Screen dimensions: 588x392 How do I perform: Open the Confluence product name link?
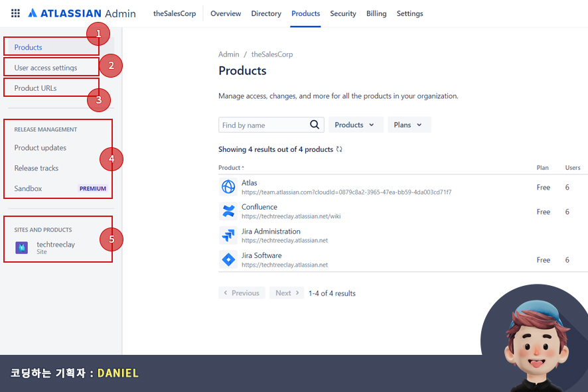click(x=259, y=207)
